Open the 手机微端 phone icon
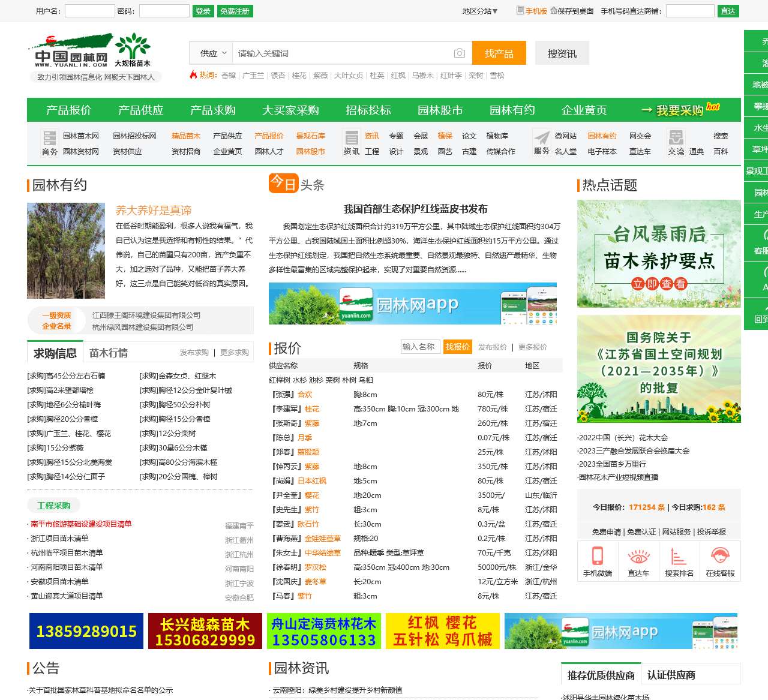This screenshot has width=768, height=700. point(597,556)
